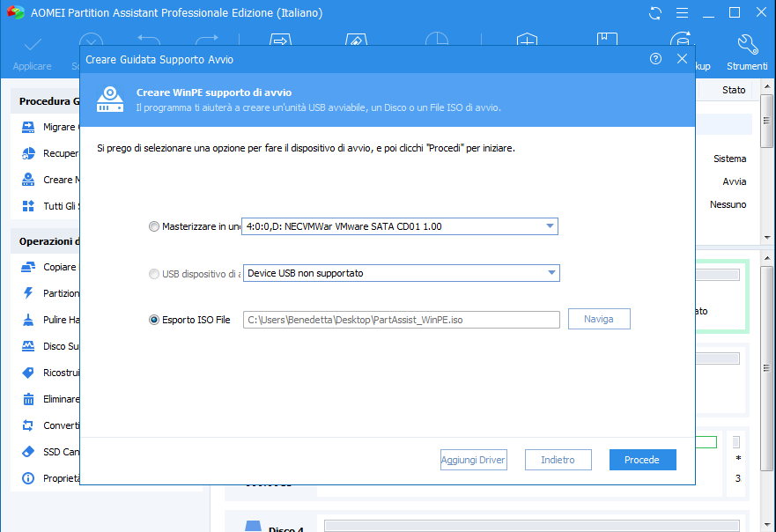Image resolution: width=776 pixels, height=532 pixels.
Task: Click the SSD Cancellazione eraser icon
Action: pos(28,451)
